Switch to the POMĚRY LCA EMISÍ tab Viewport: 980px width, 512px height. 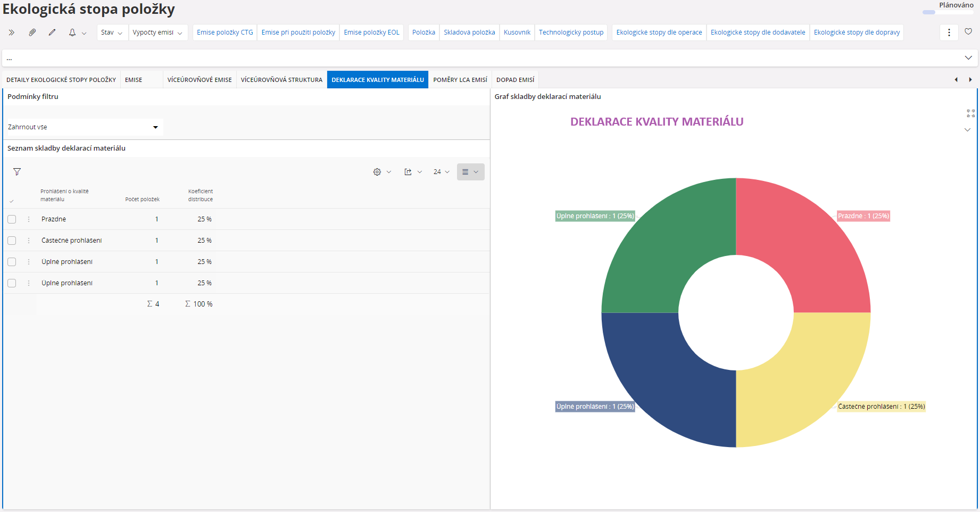[x=460, y=80]
